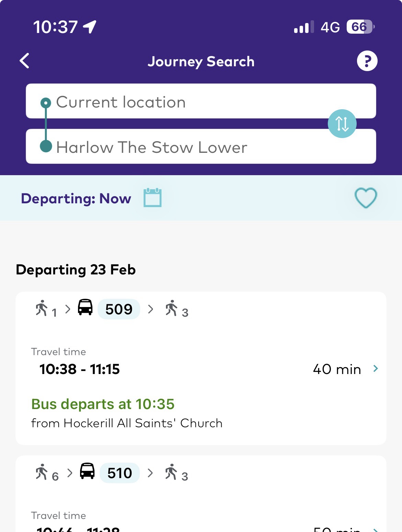This screenshot has height=532, width=402.
Task: Save journey with the heart favourite icon
Action: [x=366, y=198]
